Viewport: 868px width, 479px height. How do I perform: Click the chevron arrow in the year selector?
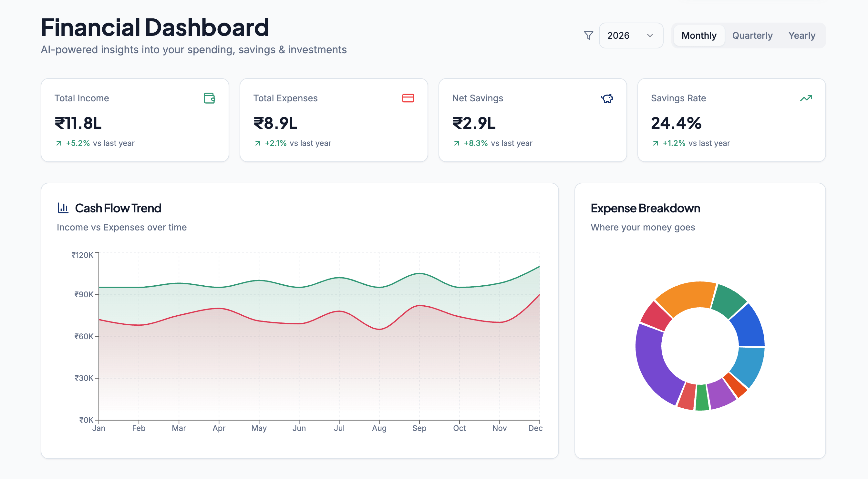pos(650,36)
